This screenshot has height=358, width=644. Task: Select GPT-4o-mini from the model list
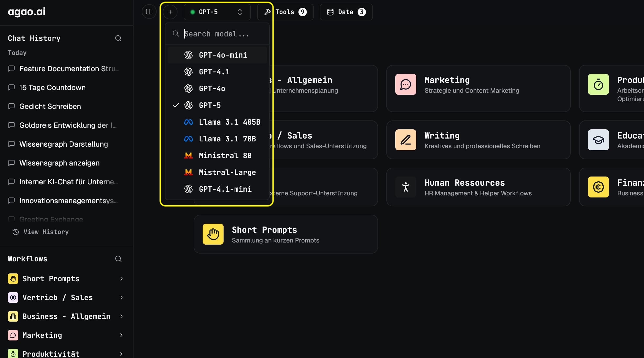pyautogui.click(x=217, y=55)
